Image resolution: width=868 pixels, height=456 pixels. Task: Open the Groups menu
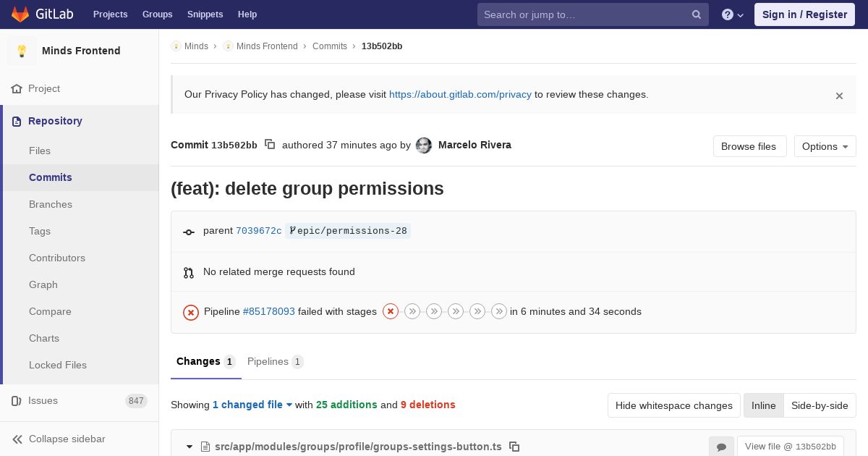coord(157,14)
